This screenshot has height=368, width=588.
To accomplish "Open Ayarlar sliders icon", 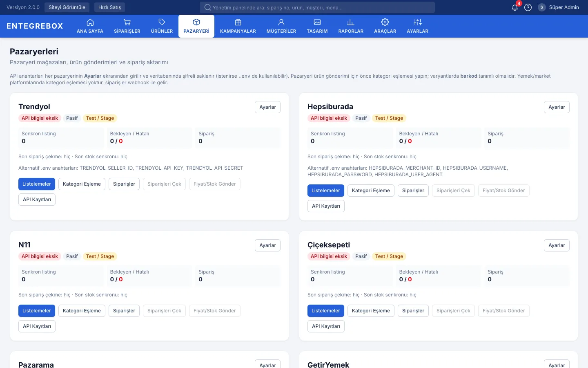I will click(418, 22).
